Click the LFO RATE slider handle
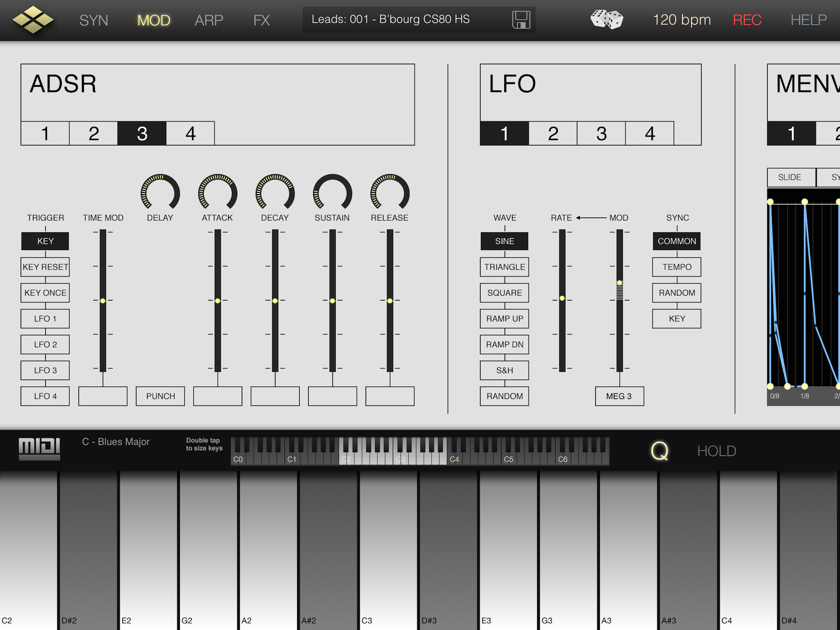 pos(562,299)
